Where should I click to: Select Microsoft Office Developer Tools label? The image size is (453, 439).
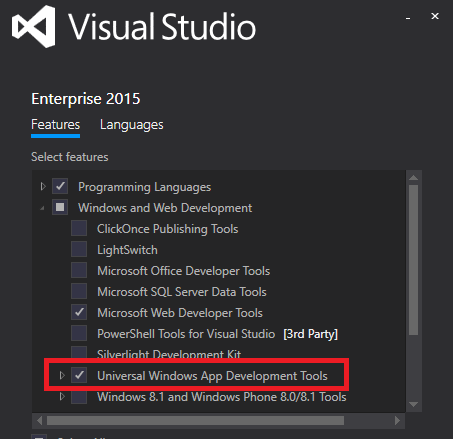point(183,271)
